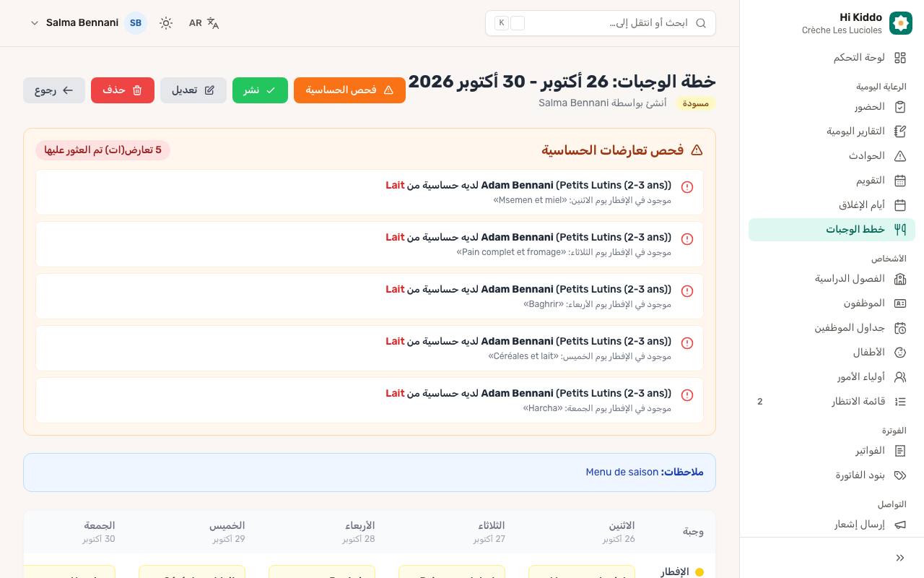Click تعديل edit button
The height and width of the screenshot is (578, 924).
point(193,90)
